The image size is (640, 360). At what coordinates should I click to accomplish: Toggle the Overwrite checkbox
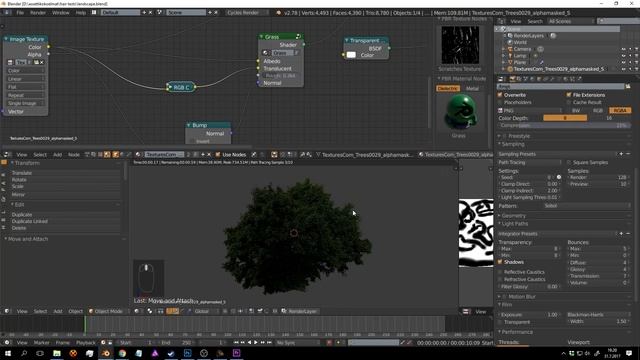[500, 95]
